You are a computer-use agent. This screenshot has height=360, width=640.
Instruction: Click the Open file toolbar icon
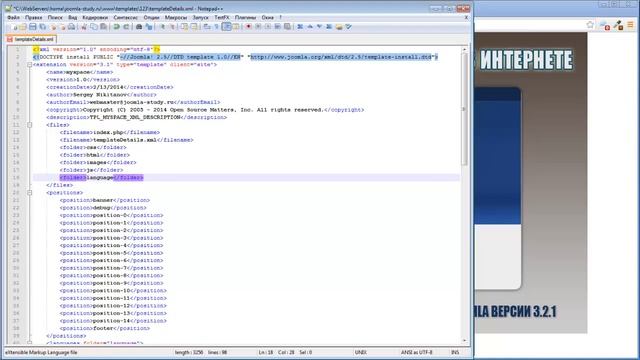point(23,27)
